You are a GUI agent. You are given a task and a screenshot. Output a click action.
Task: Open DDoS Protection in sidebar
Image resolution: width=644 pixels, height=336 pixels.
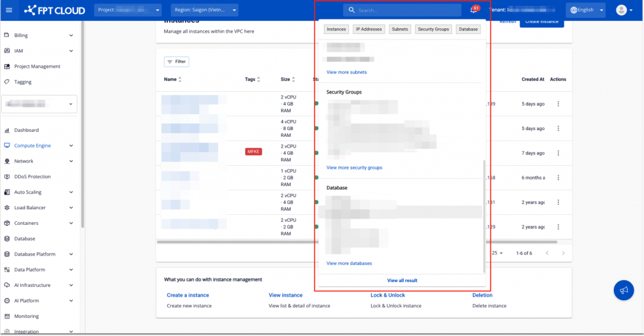[32, 176]
